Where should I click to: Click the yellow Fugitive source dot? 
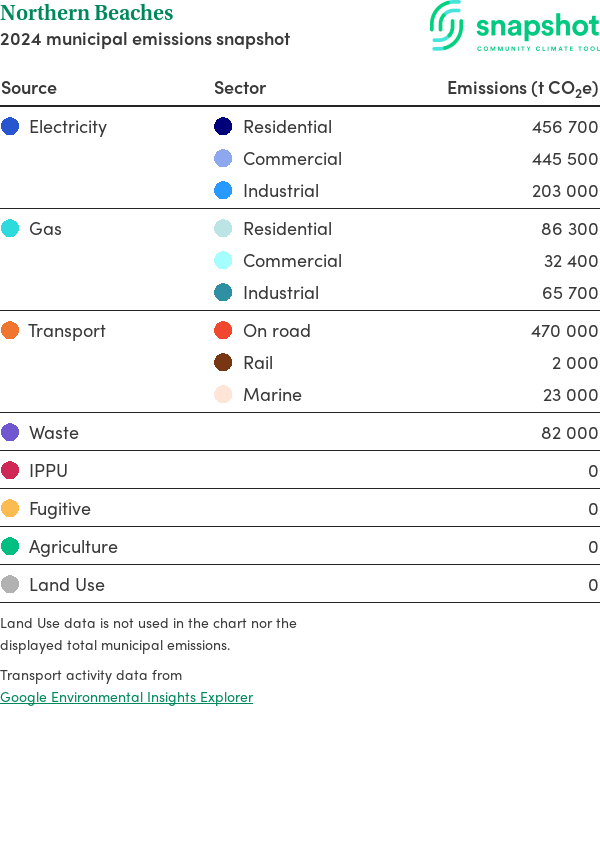[x=10, y=509]
